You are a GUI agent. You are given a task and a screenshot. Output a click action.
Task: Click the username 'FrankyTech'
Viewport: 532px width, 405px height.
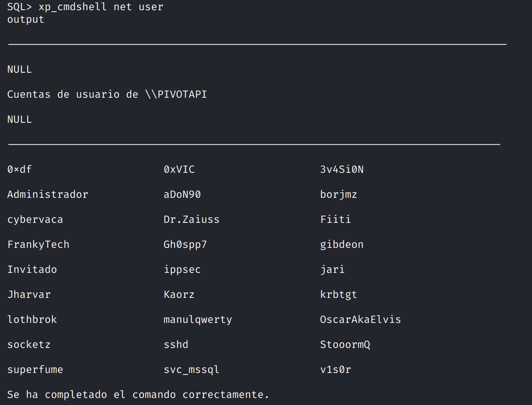pyautogui.click(x=38, y=245)
